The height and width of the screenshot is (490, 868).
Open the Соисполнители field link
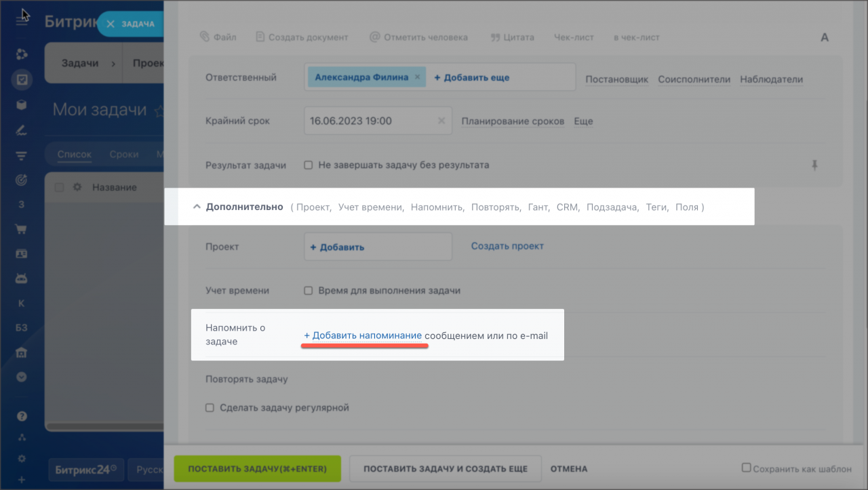point(694,79)
